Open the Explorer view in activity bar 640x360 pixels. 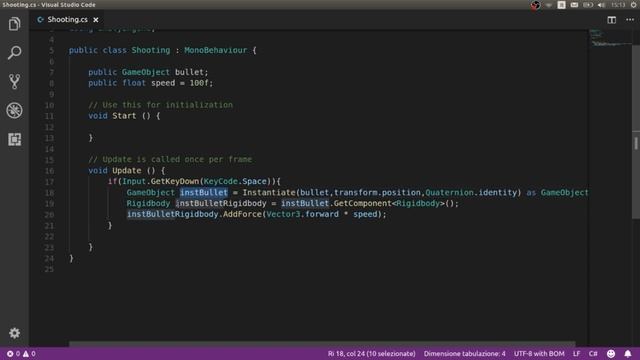pos(14,24)
